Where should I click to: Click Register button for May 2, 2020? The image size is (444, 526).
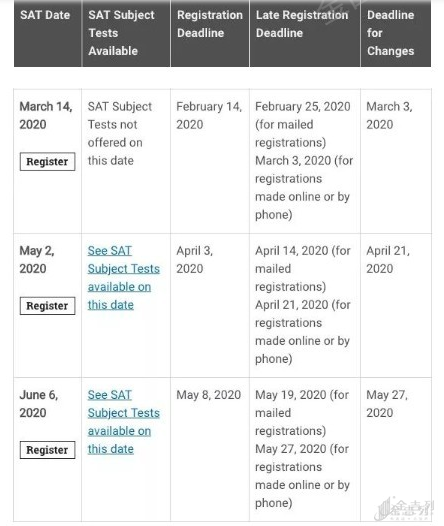click(47, 306)
